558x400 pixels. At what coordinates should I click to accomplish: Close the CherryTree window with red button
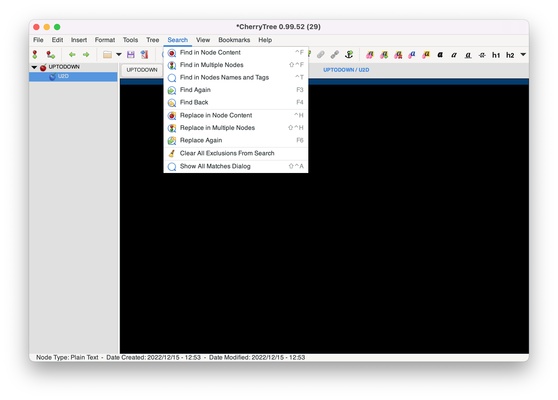pos(36,27)
